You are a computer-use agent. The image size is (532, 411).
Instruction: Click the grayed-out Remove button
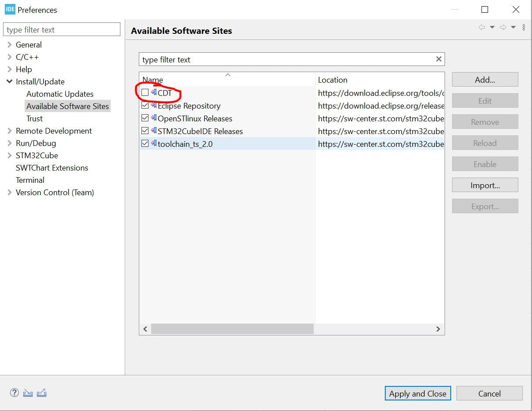click(x=485, y=122)
